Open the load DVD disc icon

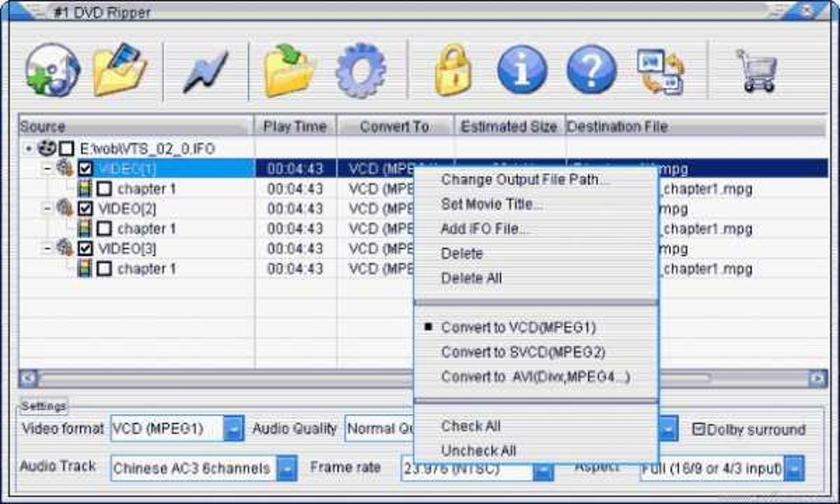pos(53,70)
